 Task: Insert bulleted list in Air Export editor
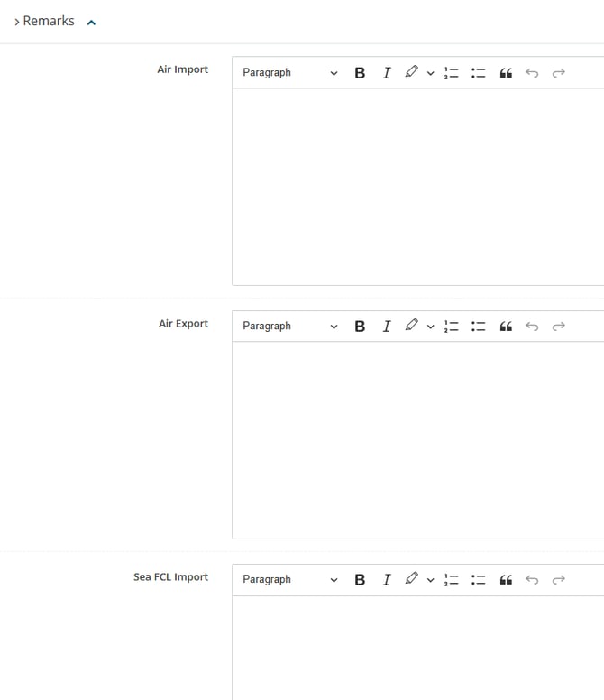point(479,327)
